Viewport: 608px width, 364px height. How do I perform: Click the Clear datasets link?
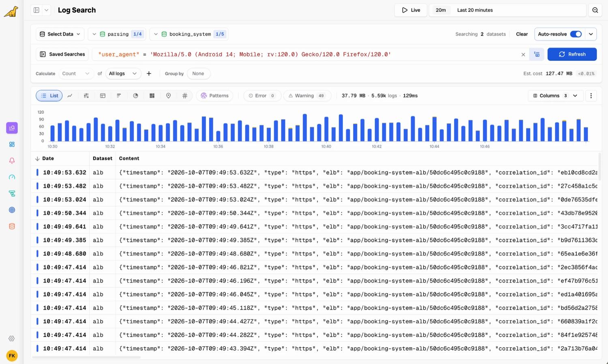tap(522, 34)
